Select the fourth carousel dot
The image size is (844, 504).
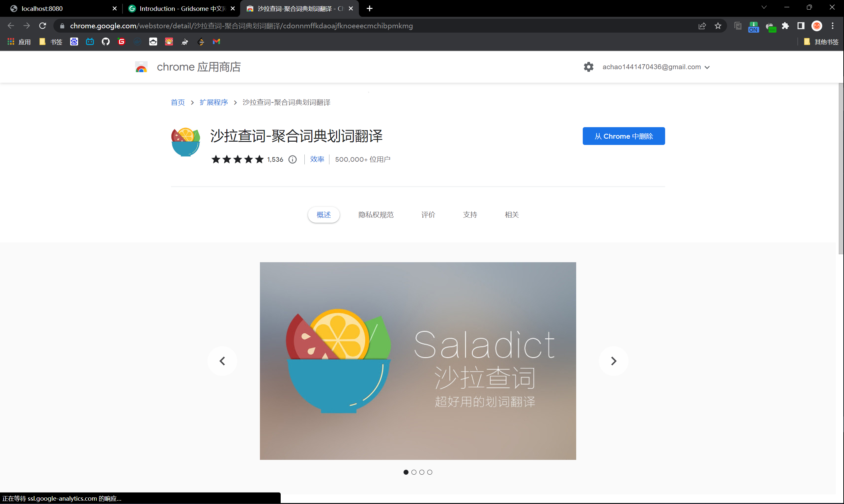[430, 472]
